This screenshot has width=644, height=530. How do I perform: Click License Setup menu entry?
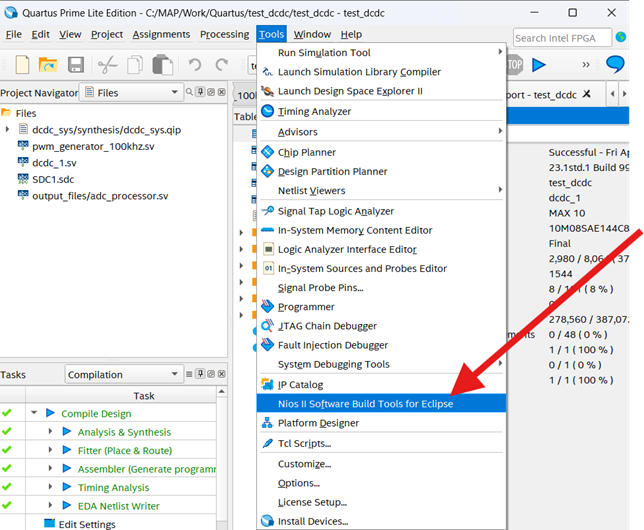(382, 502)
